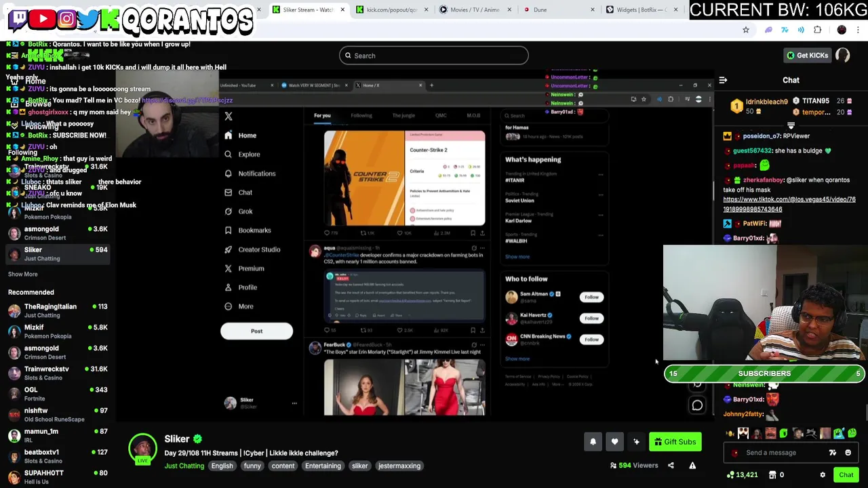Open Bookmarks in streamed X sidebar
The height and width of the screenshot is (488, 868).
coord(248,230)
